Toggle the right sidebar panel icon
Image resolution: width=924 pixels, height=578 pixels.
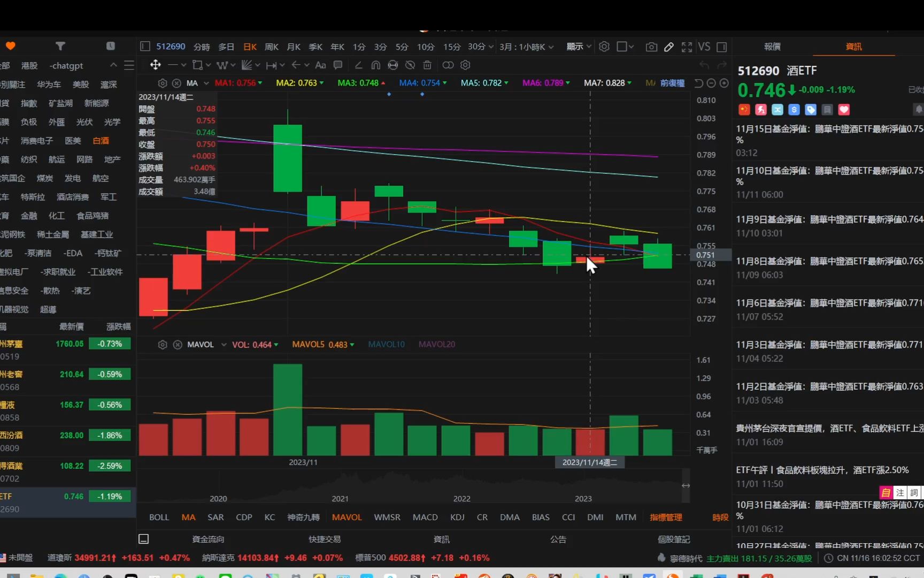tap(722, 47)
